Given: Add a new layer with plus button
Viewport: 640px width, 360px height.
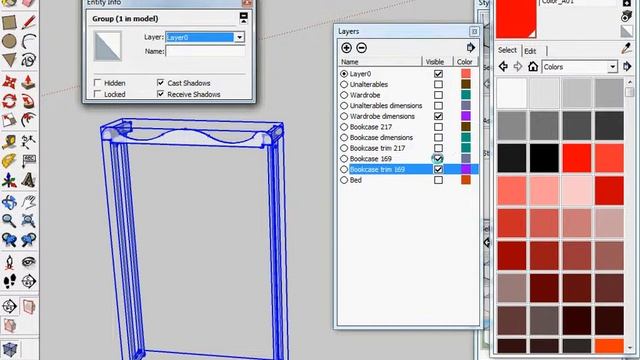Looking at the screenshot, I should (x=347, y=48).
